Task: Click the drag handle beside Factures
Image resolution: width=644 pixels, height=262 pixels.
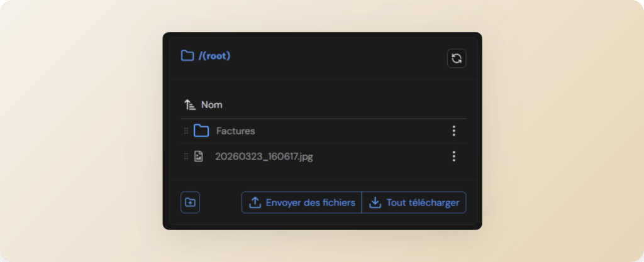Action: (x=186, y=131)
